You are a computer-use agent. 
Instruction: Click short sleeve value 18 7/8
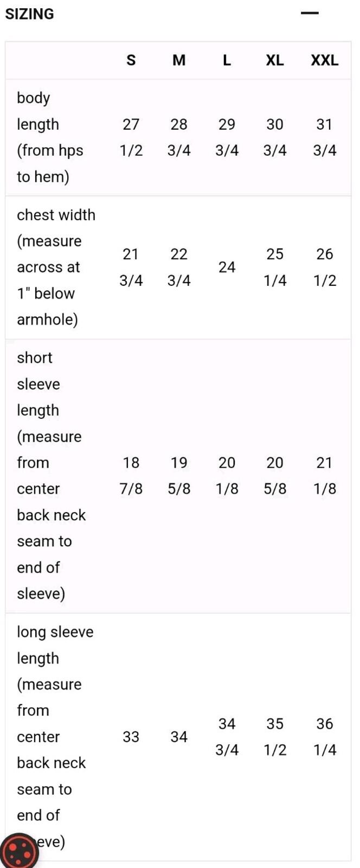tap(131, 476)
